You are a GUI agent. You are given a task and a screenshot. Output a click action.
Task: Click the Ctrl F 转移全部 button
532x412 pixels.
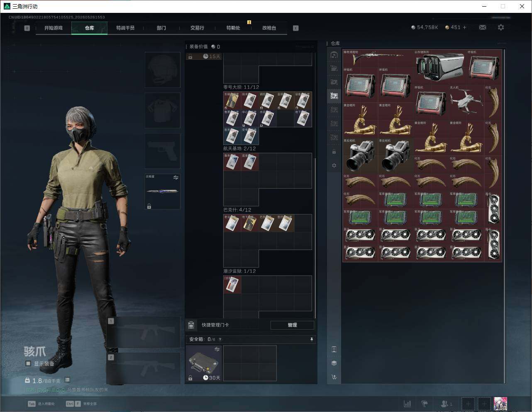(82, 404)
